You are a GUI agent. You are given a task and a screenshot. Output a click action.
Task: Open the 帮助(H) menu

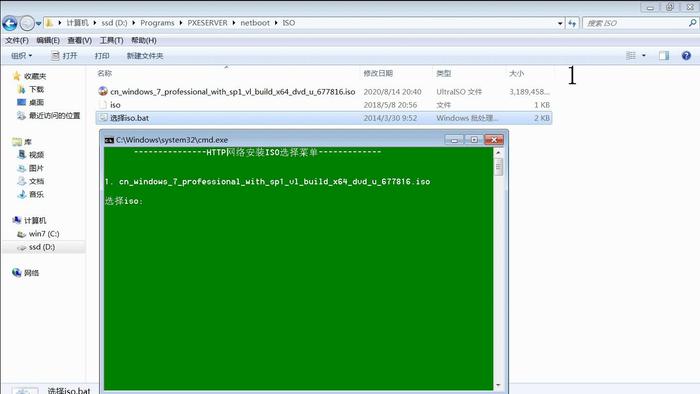(143, 41)
